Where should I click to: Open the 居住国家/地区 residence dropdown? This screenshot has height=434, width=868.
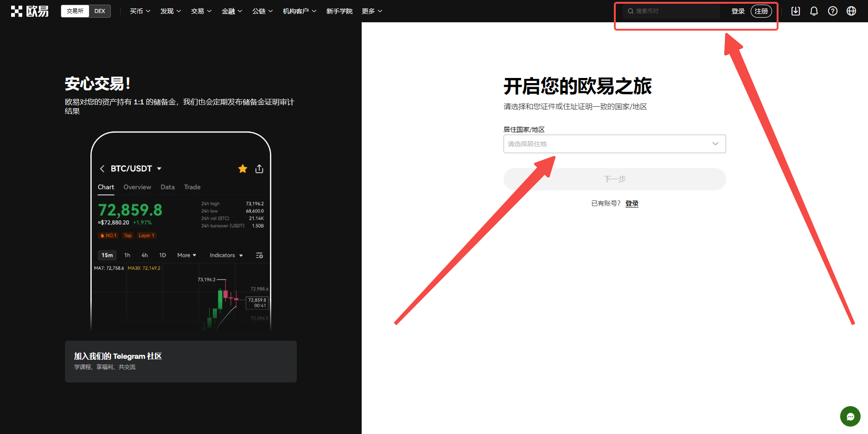tap(615, 144)
